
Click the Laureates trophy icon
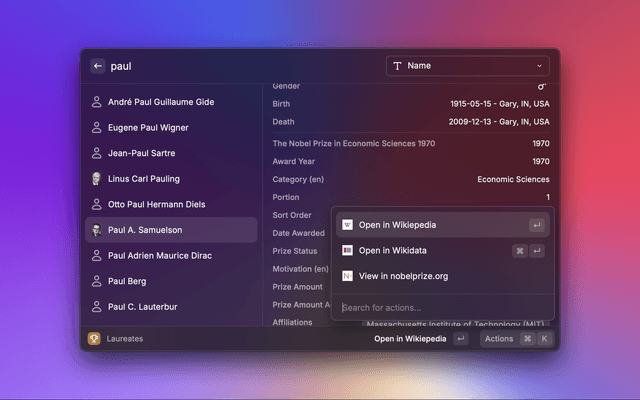tap(94, 339)
